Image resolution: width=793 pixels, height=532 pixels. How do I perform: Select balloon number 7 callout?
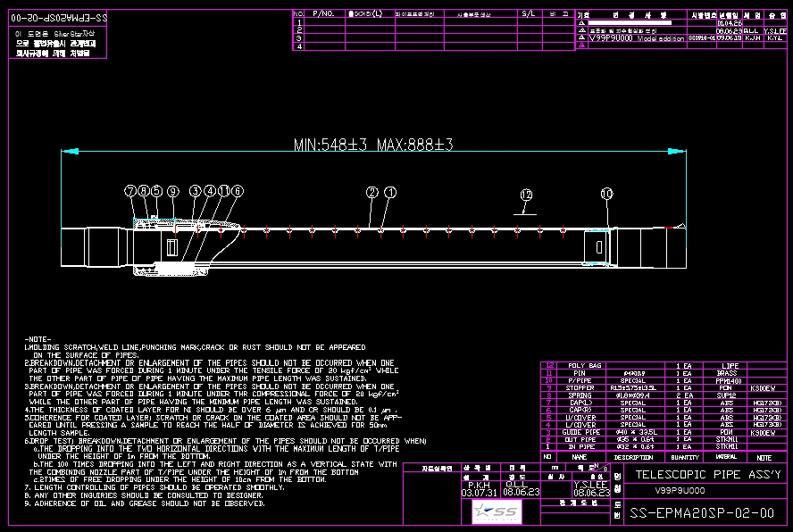[130, 191]
